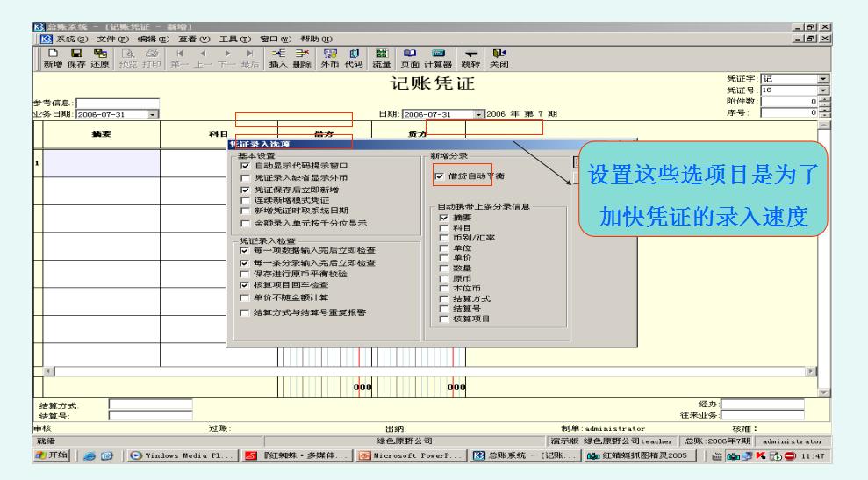Click the 结算号 input field
Viewport: 868px width, 480px height.
(x=151, y=415)
